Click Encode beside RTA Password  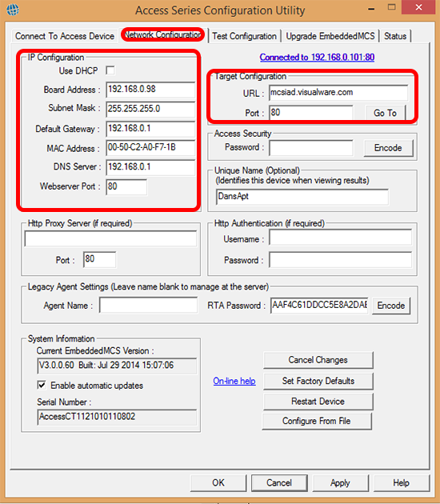[391, 306]
